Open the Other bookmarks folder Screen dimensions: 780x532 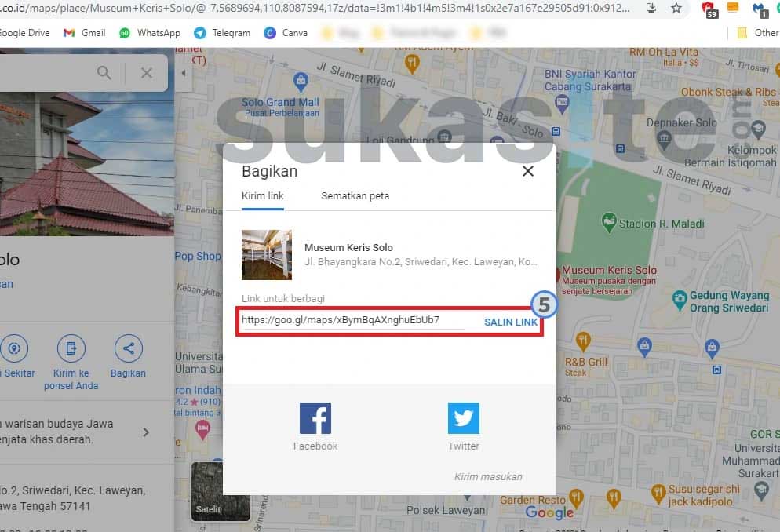(x=757, y=33)
